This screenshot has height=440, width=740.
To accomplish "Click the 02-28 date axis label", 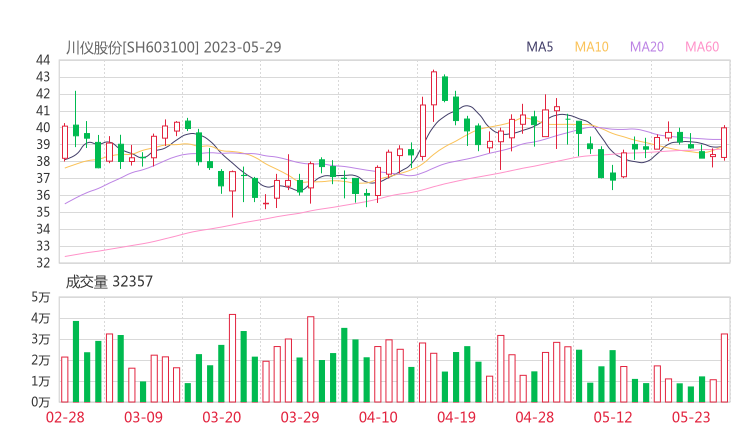I will 65,417.
